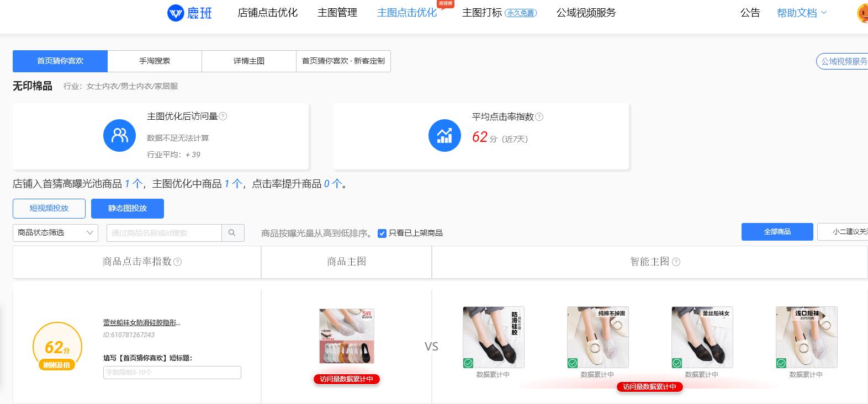This screenshot has width=868, height=404.
Task: Toggle green check on 纯棉不掉跟 smart image
Action: click(573, 363)
